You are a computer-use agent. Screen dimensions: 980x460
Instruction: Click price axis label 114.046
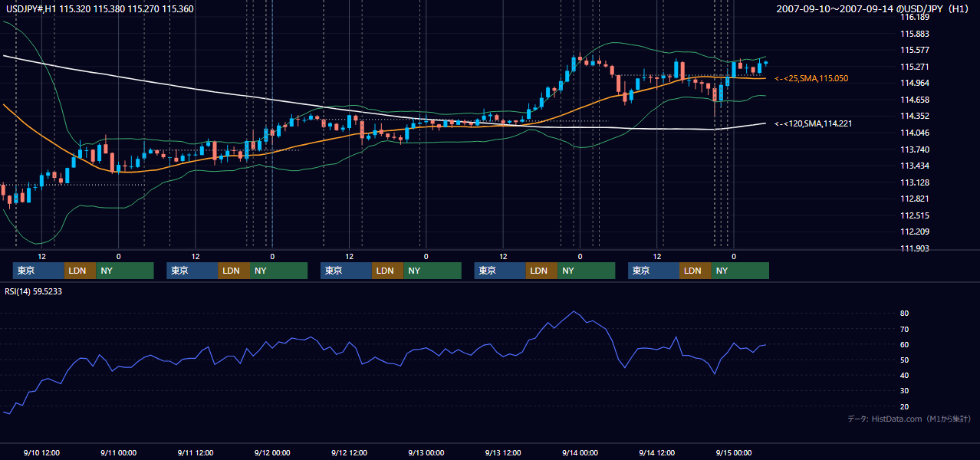(915, 133)
